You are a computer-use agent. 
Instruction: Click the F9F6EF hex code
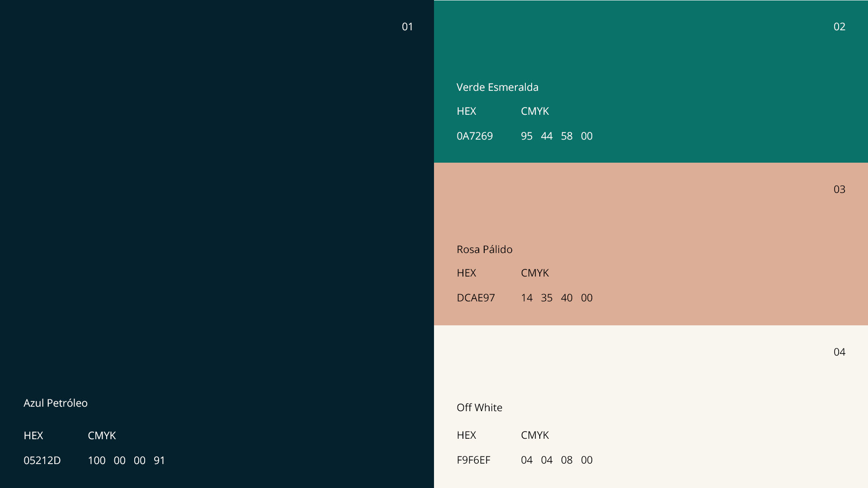coord(473,460)
